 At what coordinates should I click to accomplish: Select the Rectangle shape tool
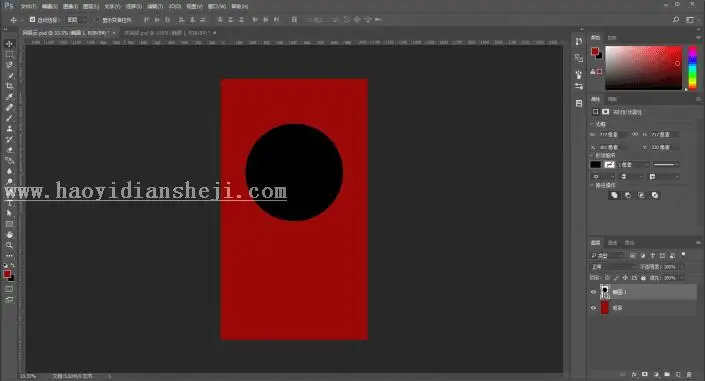(x=9, y=224)
